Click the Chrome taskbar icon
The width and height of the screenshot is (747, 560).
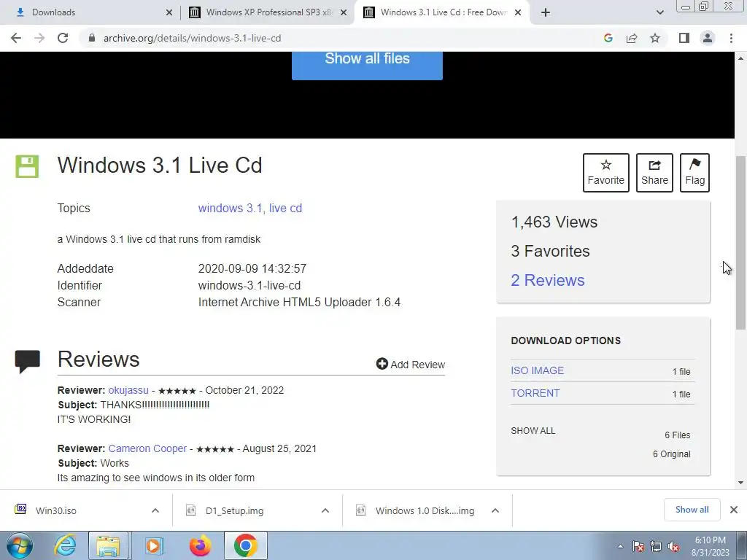pyautogui.click(x=245, y=545)
